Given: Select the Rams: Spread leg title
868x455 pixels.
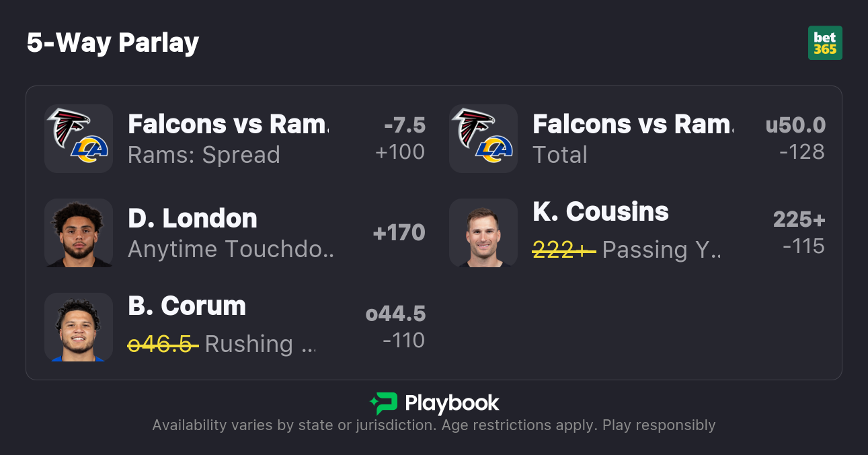Looking at the screenshot, I should (x=228, y=125).
